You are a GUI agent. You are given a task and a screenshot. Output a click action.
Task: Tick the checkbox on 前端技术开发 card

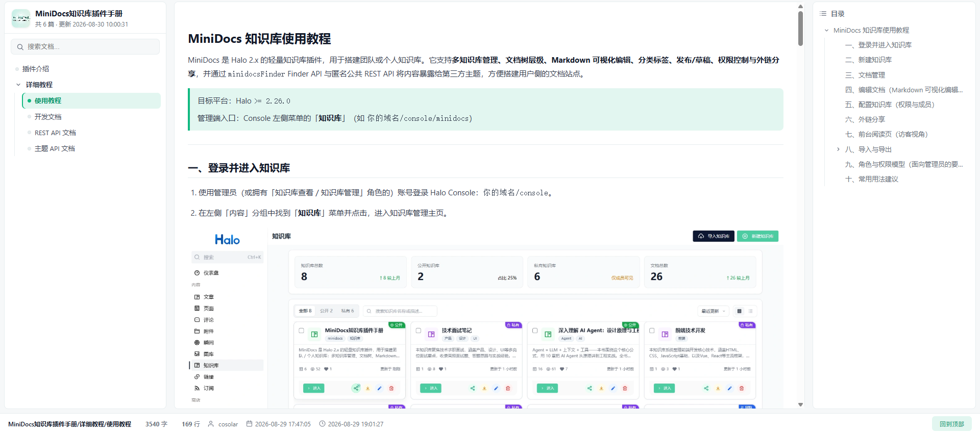point(652,330)
